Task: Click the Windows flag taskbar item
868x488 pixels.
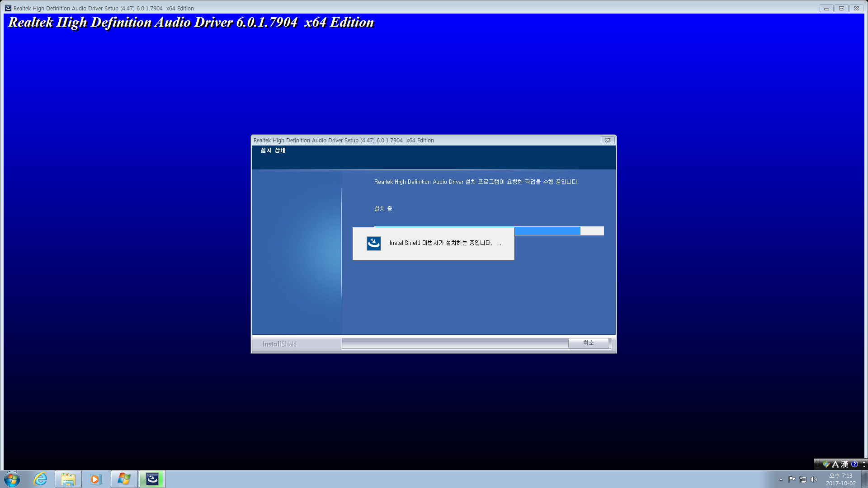Action: click(124, 479)
